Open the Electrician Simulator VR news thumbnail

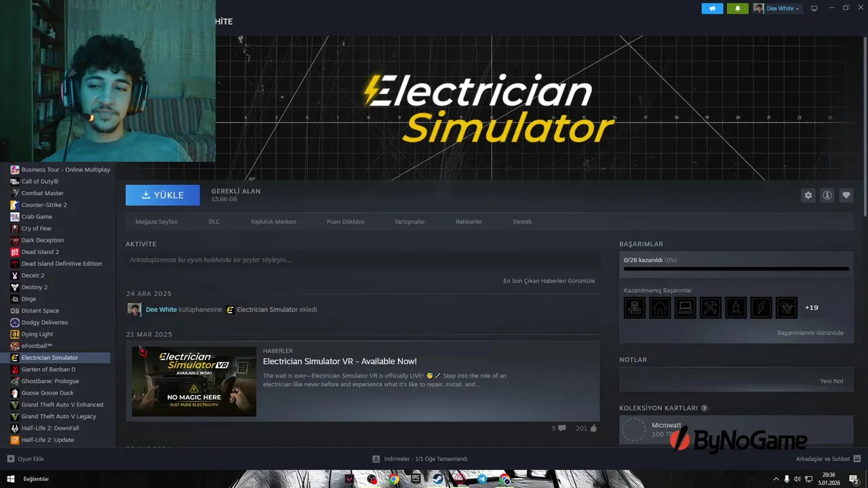point(194,381)
